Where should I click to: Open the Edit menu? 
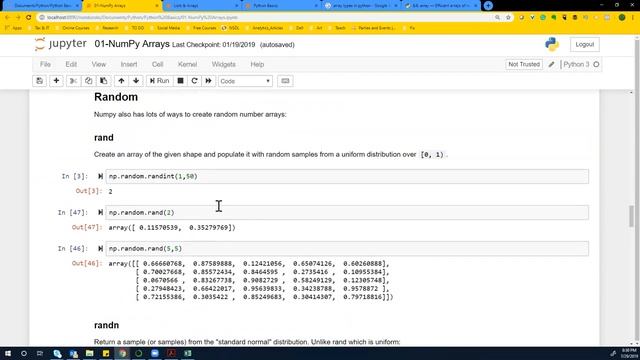(x=71, y=64)
